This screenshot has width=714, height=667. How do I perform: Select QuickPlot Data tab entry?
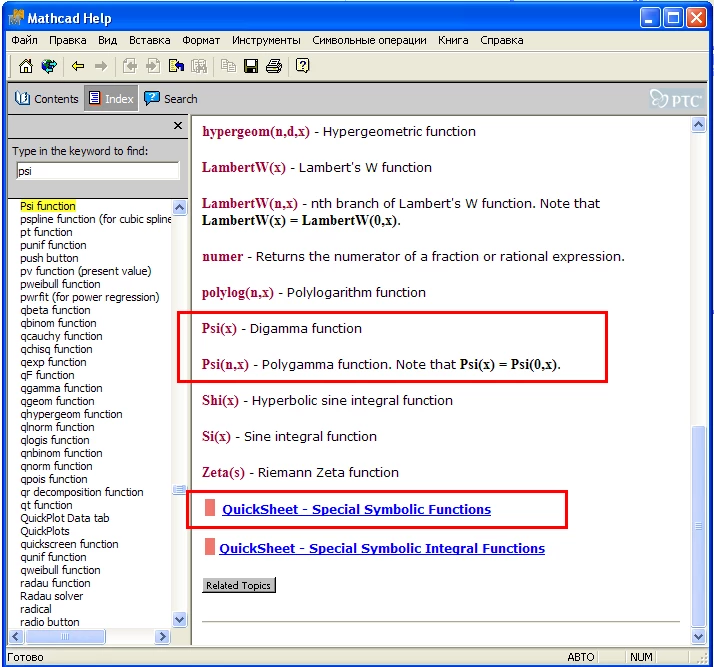(x=65, y=518)
